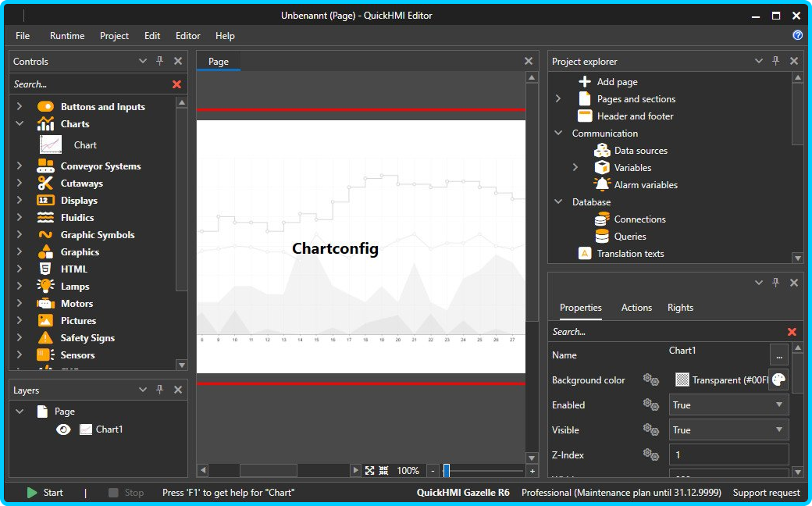Toggle visibility of Chart1 layer
This screenshot has height=506, width=812.
coord(63,429)
